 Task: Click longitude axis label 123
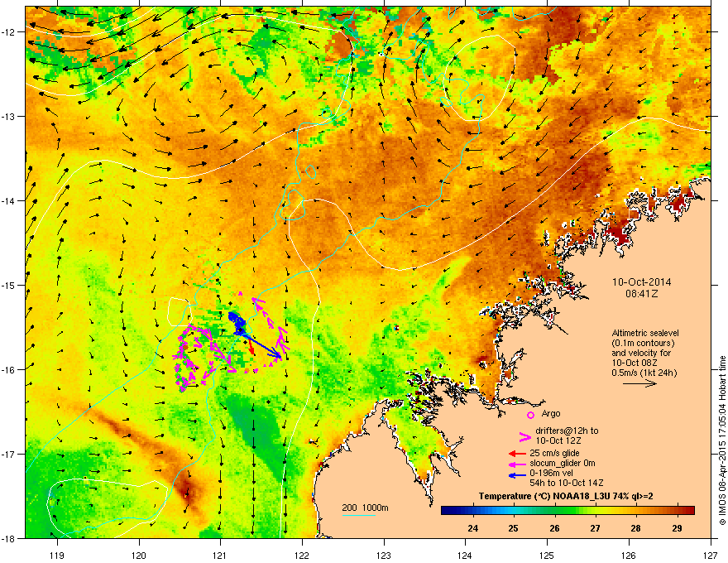pyautogui.click(x=384, y=555)
